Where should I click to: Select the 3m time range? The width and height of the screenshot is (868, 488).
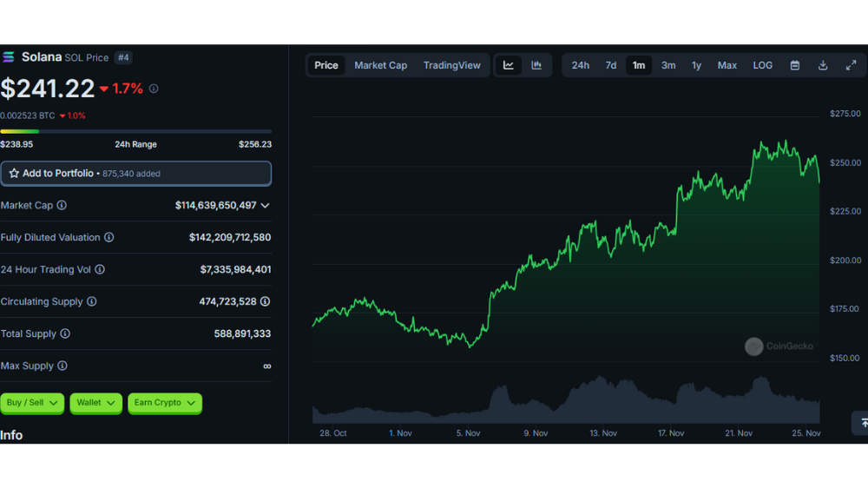[668, 65]
